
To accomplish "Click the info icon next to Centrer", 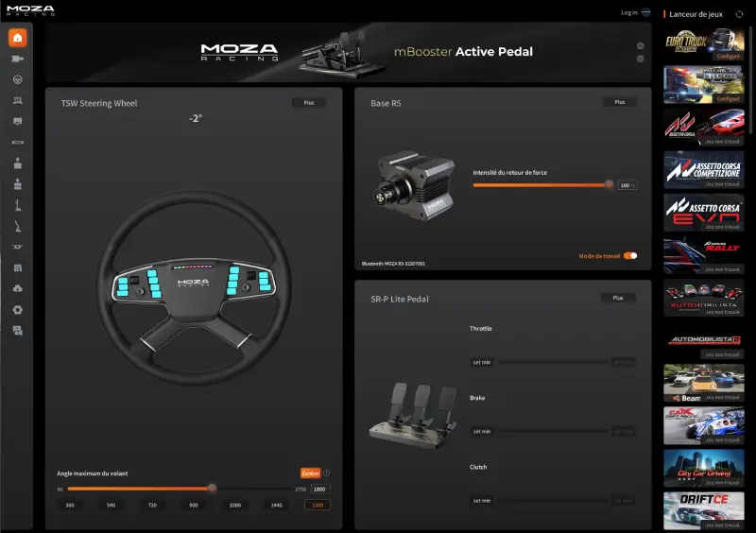I will tap(326, 473).
